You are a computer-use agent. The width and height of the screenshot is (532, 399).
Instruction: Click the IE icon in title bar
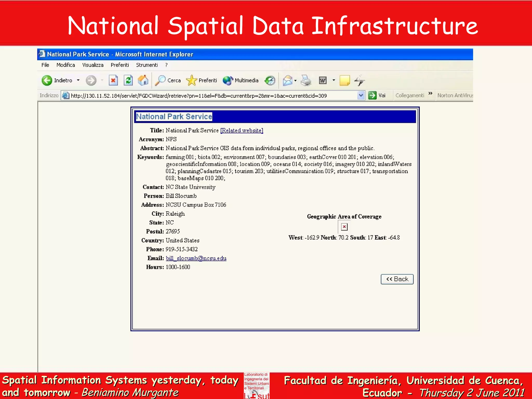[x=42, y=54]
